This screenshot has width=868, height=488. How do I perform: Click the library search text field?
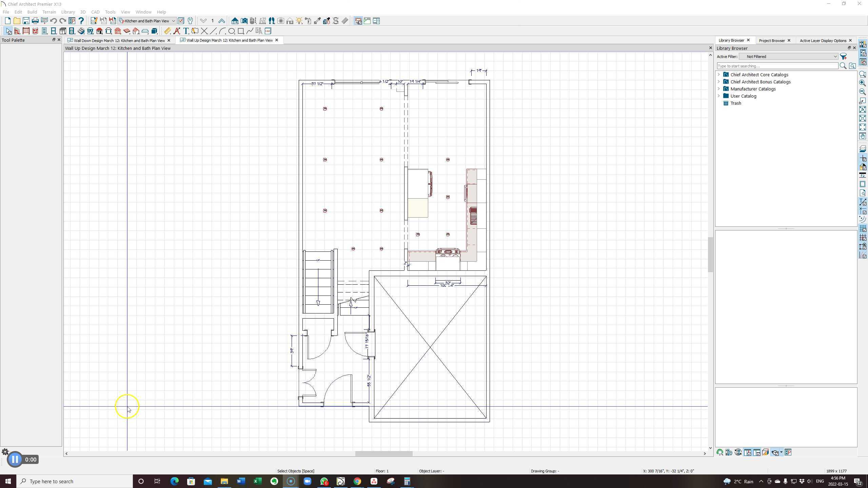pyautogui.click(x=777, y=66)
